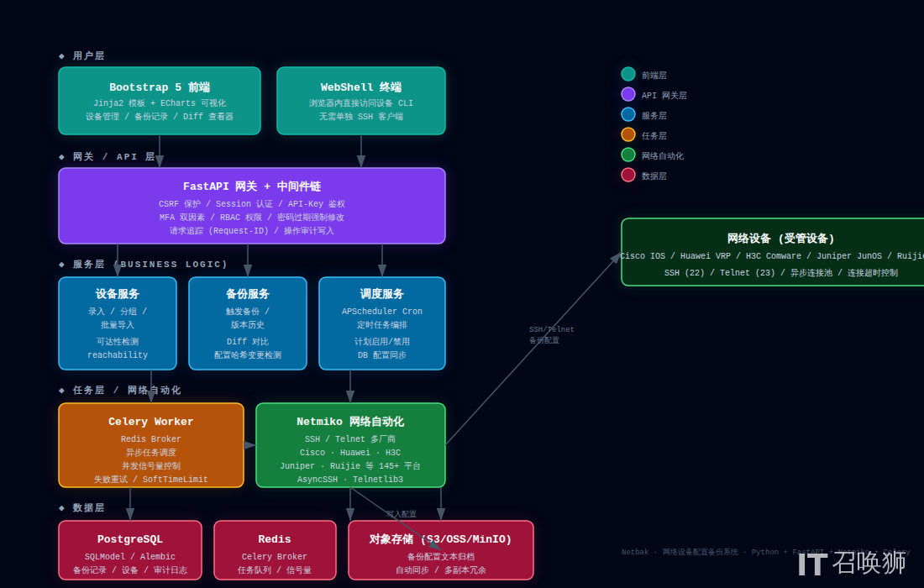This screenshot has height=588, width=924.
Task: Click the Redis Broker text in Celery Worker
Action: pos(151,439)
